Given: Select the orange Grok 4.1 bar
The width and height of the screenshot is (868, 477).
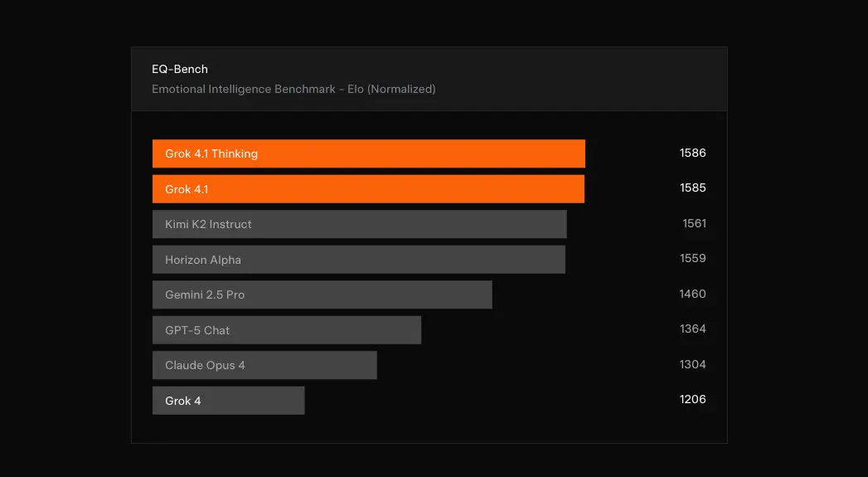Looking at the screenshot, I should 368,189.
